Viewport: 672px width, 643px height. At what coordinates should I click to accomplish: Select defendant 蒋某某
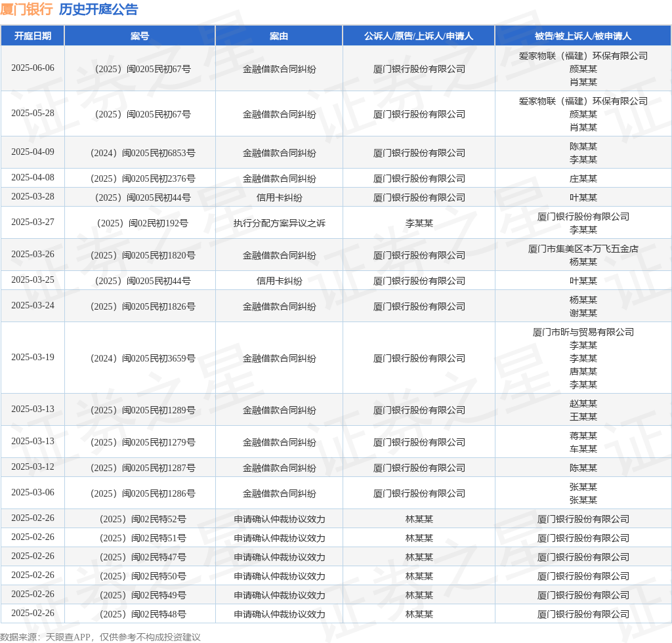point(583,436)
